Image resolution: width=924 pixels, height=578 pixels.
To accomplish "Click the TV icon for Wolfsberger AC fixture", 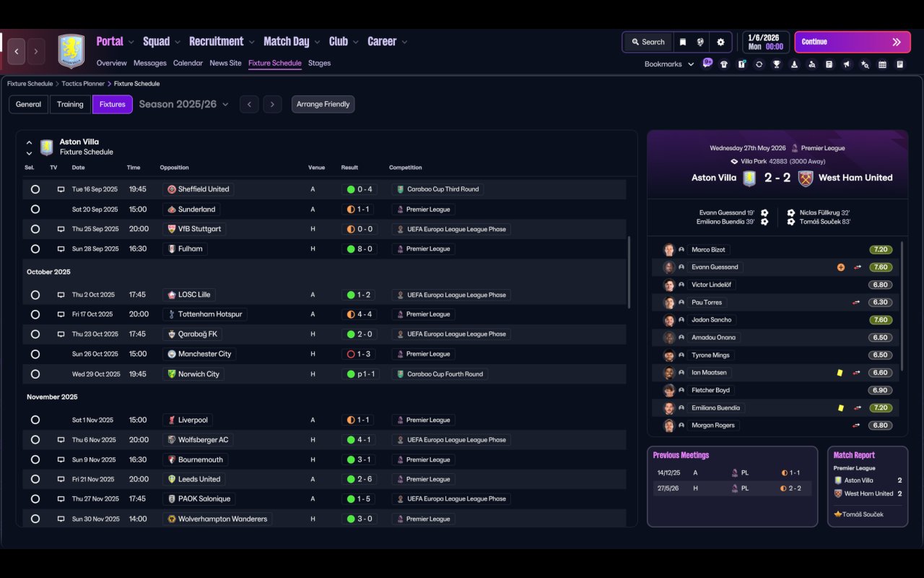I will point(61,439).
